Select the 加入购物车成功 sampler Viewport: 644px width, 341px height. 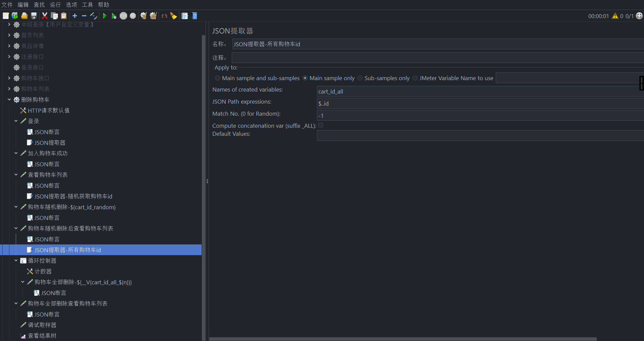(x=48, y=153)
